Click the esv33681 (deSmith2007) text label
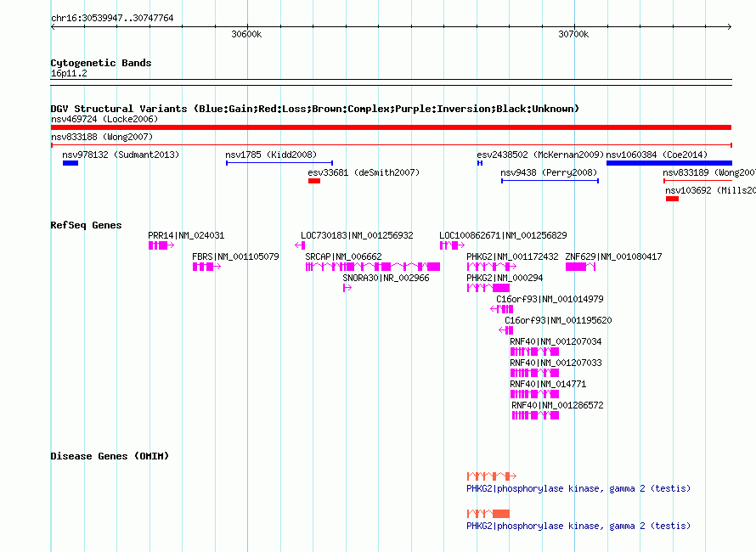Viewport: 756px width, 552px height. point(364,172)
